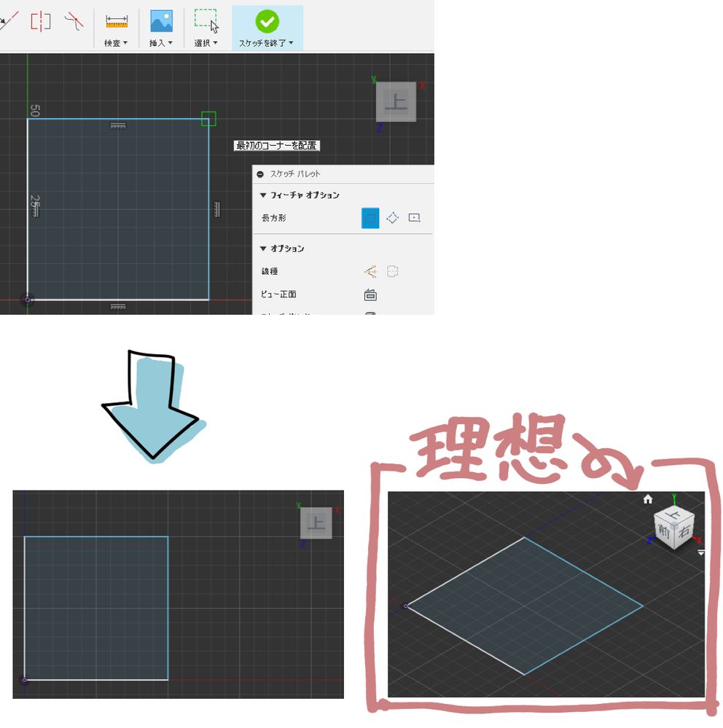Toggle the construction line type in 線種
This screenshot has height=728, width=723.
pos(370,271)
